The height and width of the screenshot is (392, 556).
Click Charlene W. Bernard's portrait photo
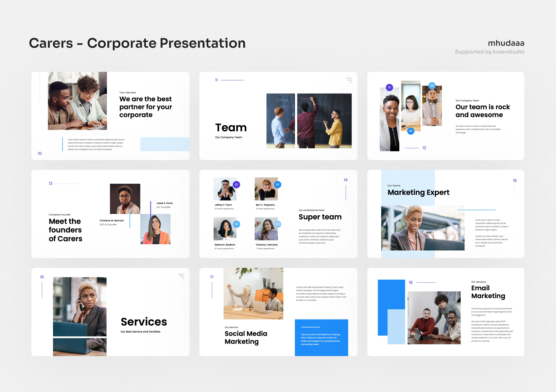[125, 198]
